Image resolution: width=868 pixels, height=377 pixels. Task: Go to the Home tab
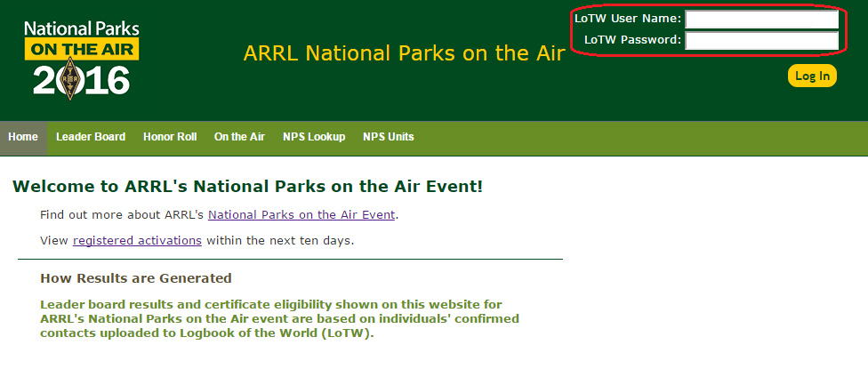coord(23,137)
